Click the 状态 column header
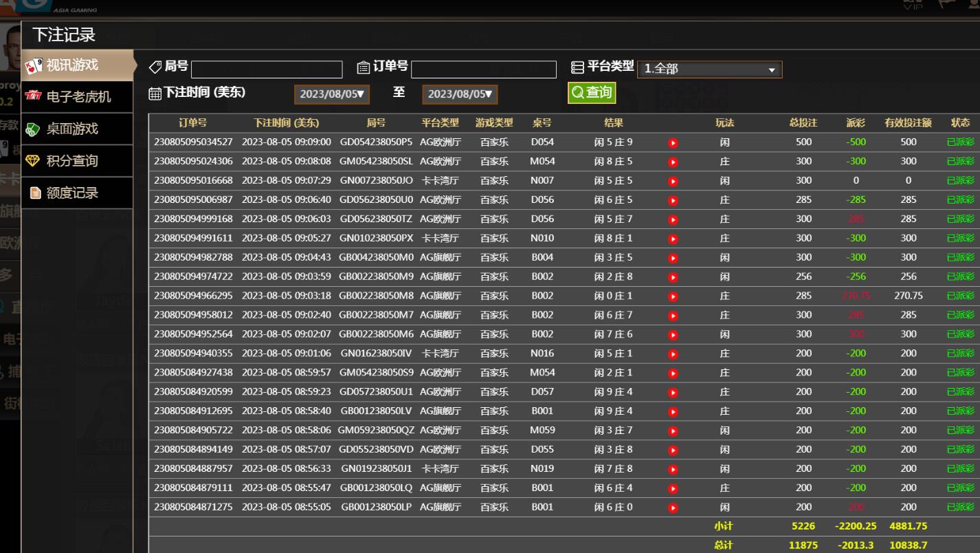This screenshot has height=553, width=980. click(x=960, y=123)
